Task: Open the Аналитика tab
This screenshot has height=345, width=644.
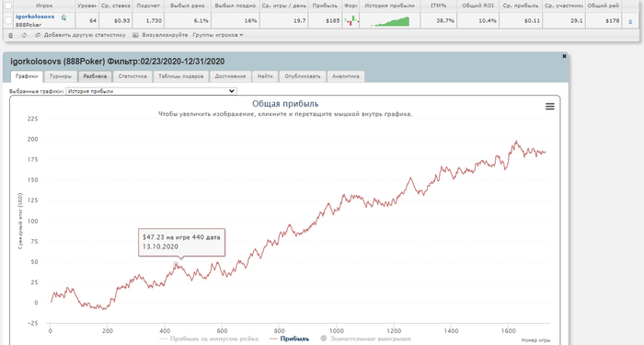Action: click(346, 76)
